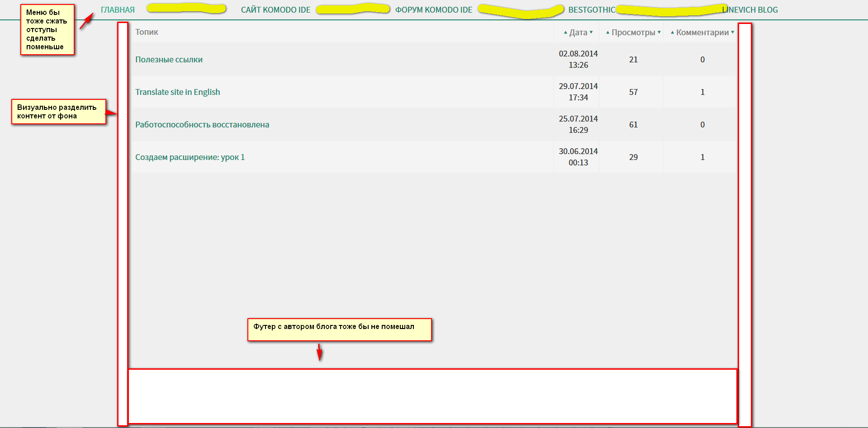Open topic Translate site in English
This screenshot has width=868, height=428.
(178, 92)
